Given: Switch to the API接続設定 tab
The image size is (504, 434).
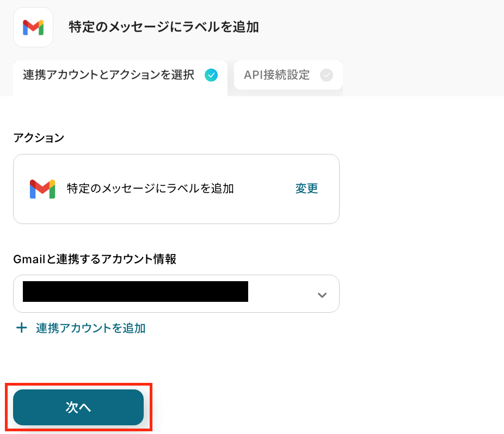Looking at the screenshot, I should tap(288, 75).
